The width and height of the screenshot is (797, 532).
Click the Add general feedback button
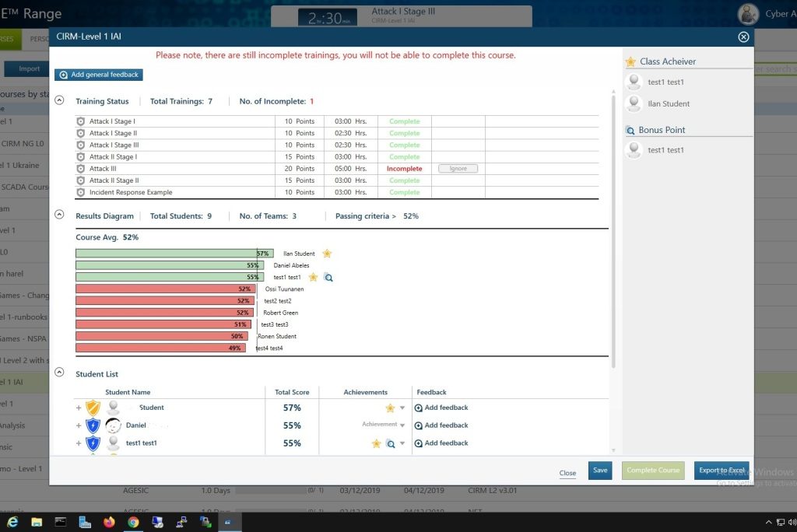tap(99, 75)
